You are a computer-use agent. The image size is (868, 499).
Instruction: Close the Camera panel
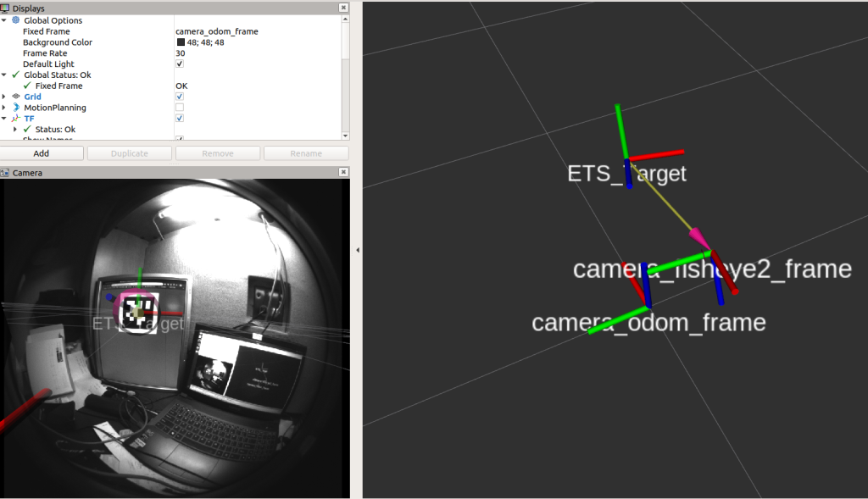[x=342, y=173]
